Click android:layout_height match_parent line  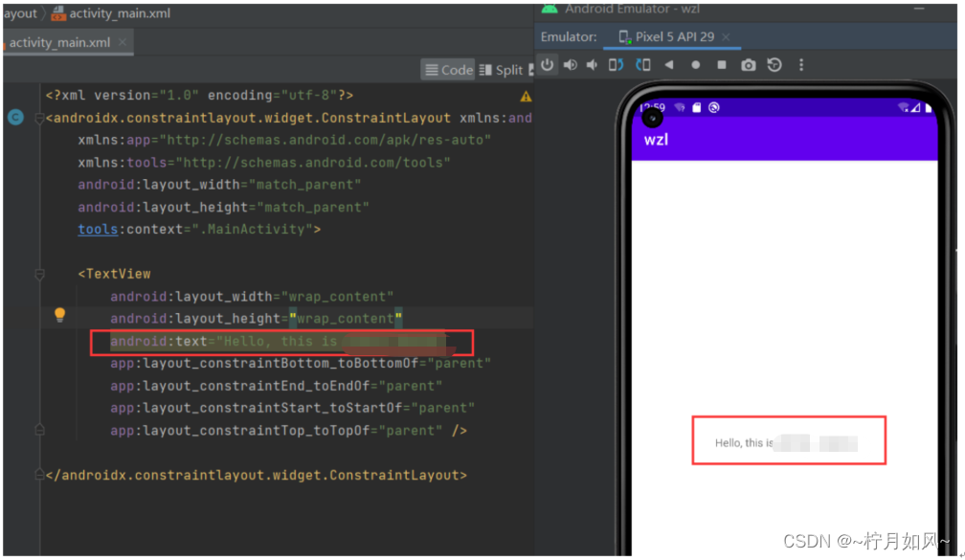coord(223,208)
